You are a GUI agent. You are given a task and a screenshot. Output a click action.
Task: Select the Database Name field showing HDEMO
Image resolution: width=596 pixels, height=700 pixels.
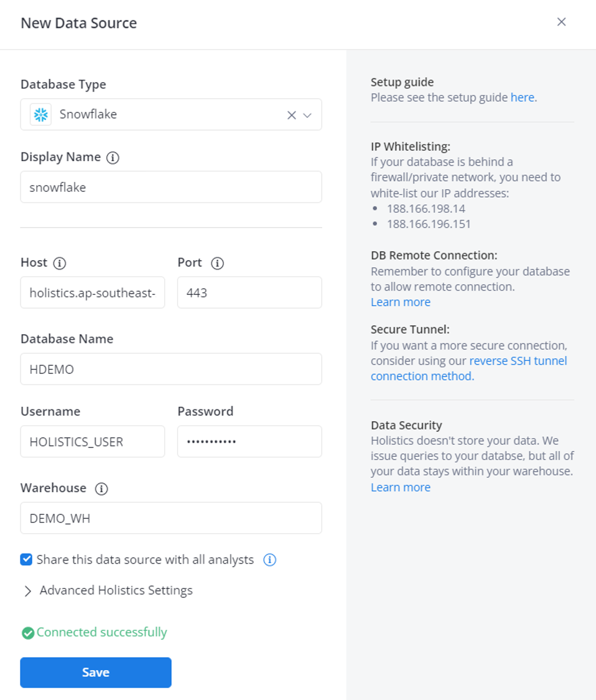click(170, 368)
